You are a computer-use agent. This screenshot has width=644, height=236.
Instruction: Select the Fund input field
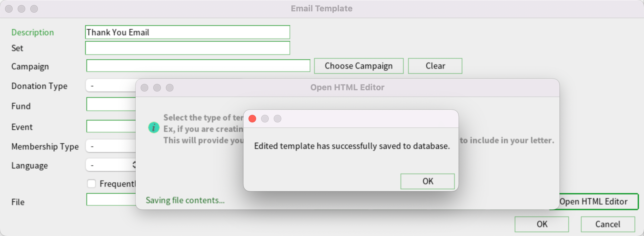(x=111, y=104)
